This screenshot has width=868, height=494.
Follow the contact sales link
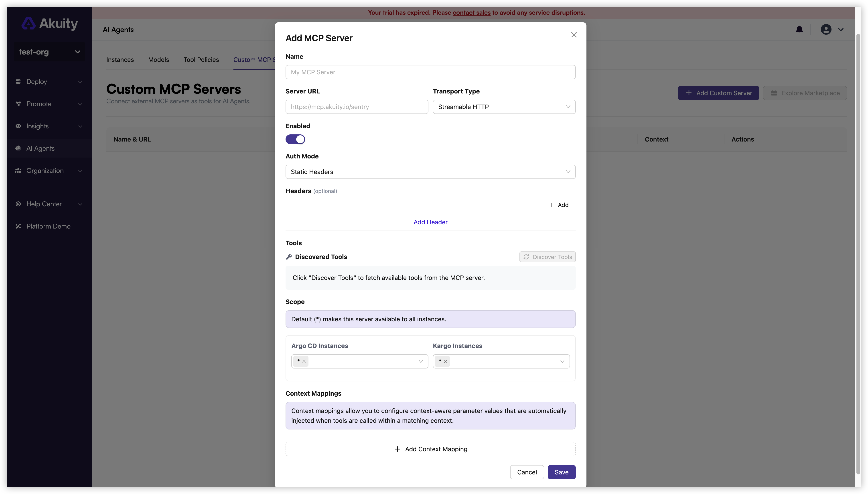pos(471,12)
